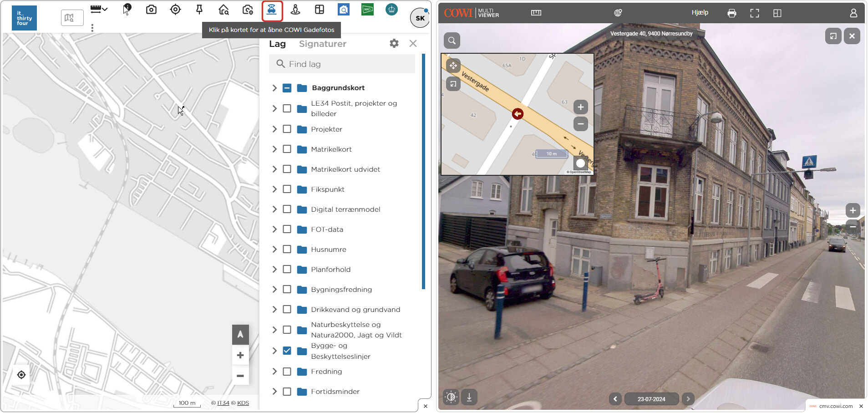This screenshot has height=413, width=868.
Task: Enable the Matrikelkort layer checkbox
Action: coord(287,149)
